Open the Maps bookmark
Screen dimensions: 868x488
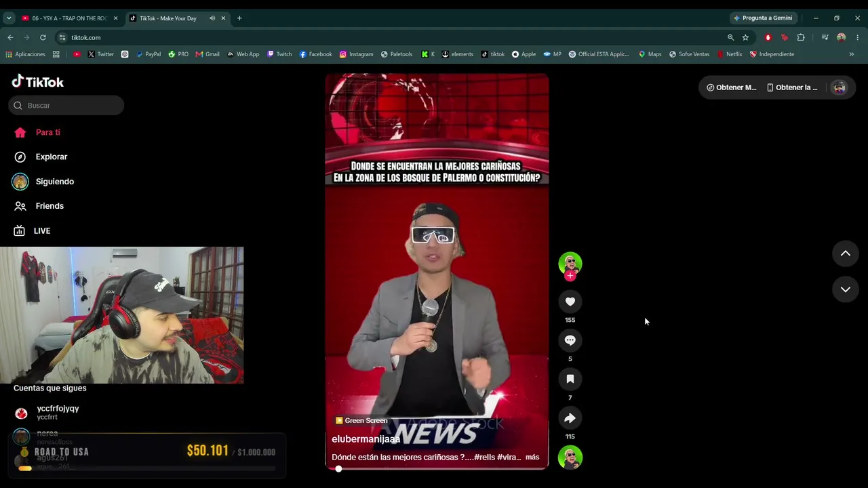[x=650, y=54]
